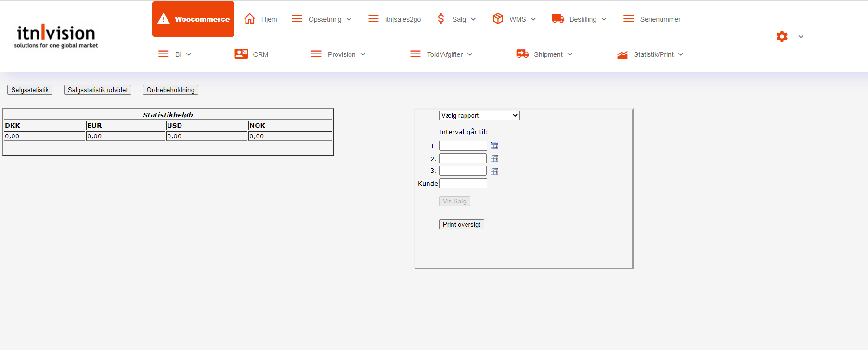Open calendar picker for interval 3
This screenshot has width=868, height=350.
point(494,171)
